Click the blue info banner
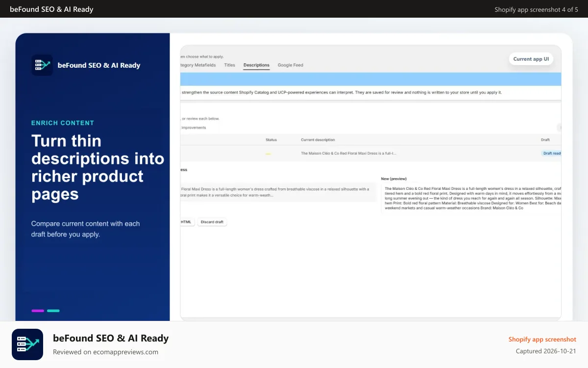Viewport: 588px width, 368px height. (x=371, y=79)
